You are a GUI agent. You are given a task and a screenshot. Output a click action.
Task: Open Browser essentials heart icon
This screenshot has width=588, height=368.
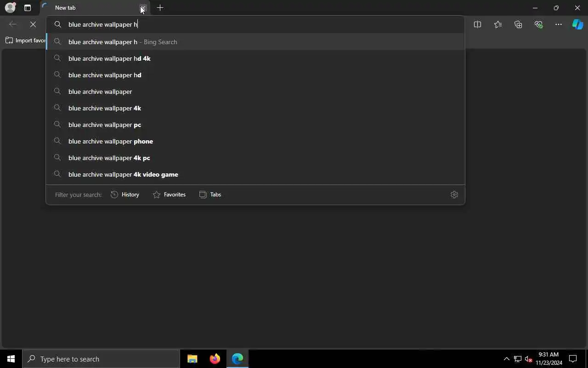[538, 24]
